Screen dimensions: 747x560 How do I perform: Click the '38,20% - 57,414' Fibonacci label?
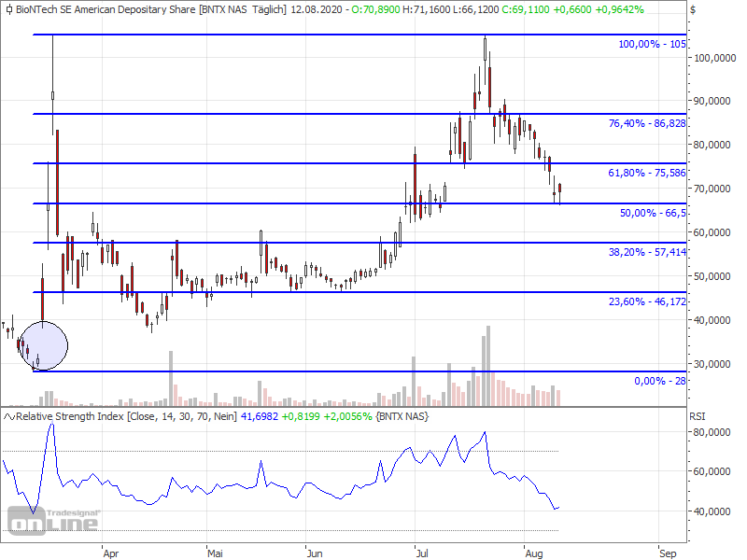tap(647, 252)
